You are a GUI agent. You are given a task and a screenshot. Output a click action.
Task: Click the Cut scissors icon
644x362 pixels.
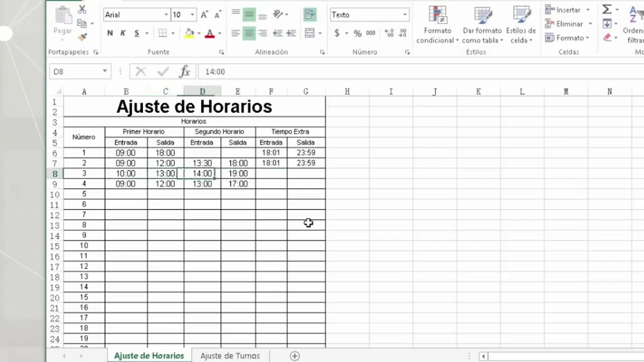click(82, 10)
